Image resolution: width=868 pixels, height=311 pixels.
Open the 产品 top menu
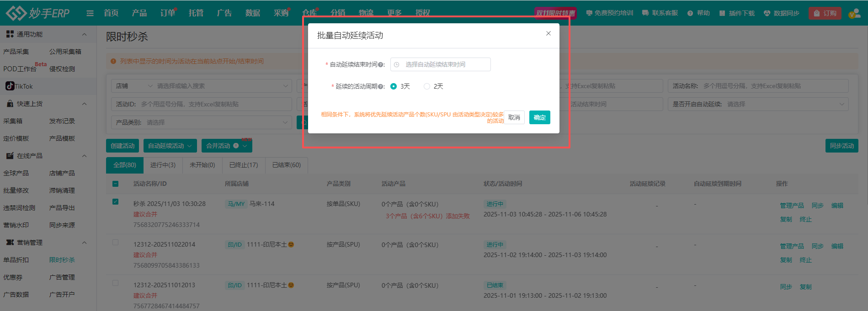pos(139,13)
